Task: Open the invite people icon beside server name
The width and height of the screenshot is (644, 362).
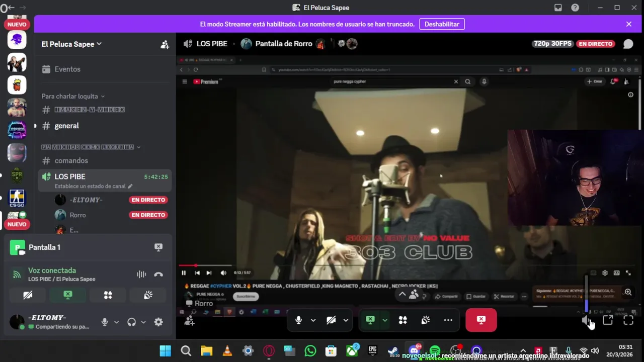Action: (165, 44)
